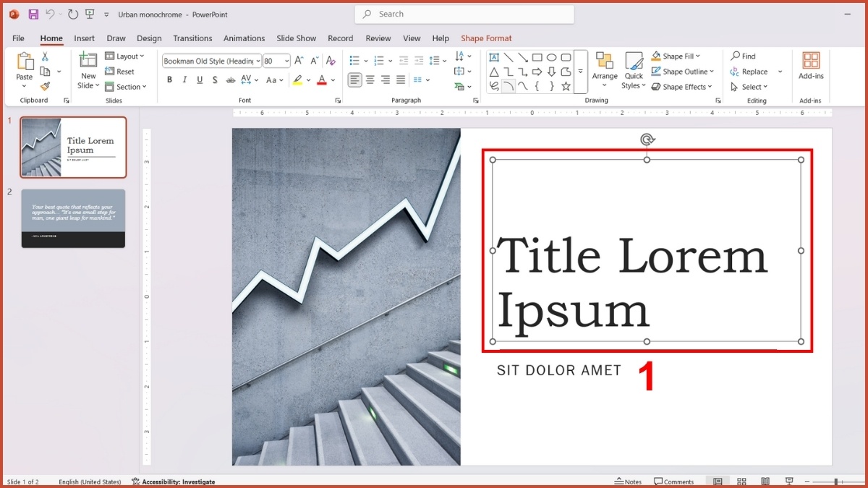The width and height of the screenshot is (868, 488).
Task: Open the Bullets list dropdown arrow
Action: tap(365, 60)
